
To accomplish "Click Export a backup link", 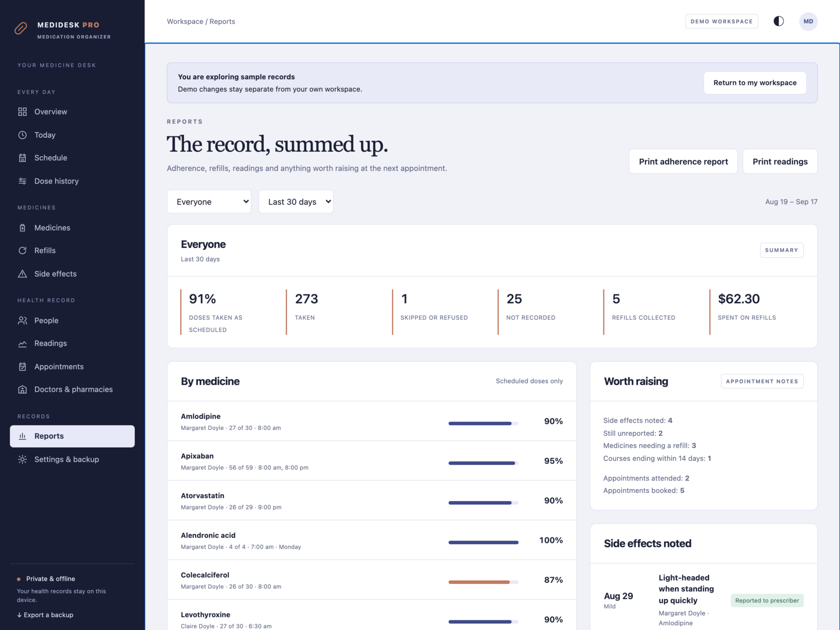I will (x=45, y=615).
